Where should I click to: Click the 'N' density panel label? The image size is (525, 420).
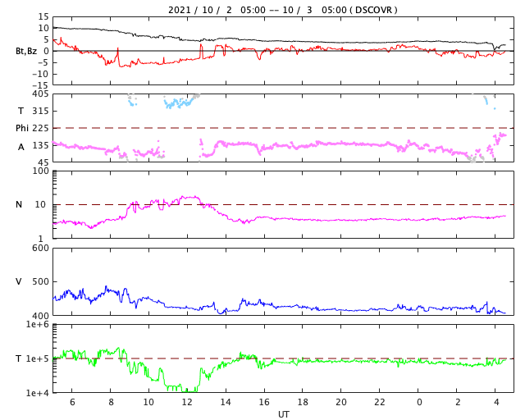click(19, 204)
